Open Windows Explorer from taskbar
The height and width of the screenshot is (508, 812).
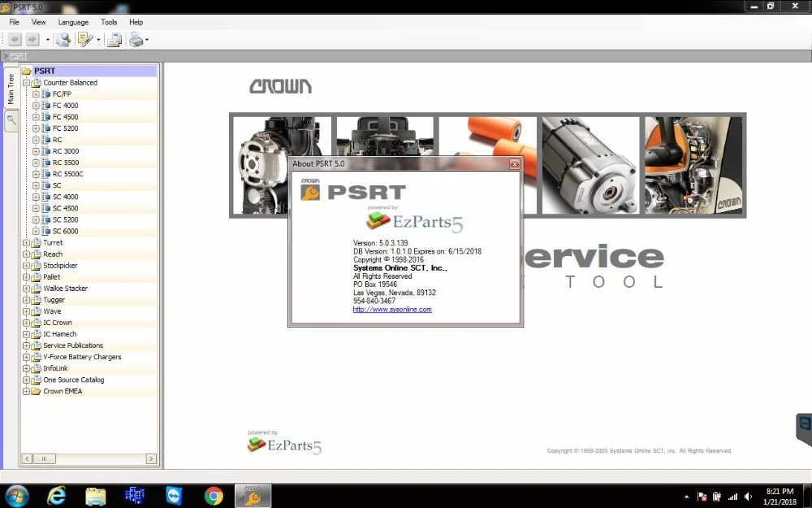click(x=95, y=496)
